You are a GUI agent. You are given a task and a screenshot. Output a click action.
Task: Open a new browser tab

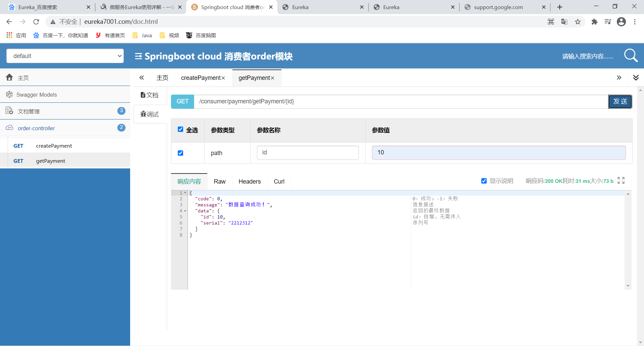click(559, 7)
